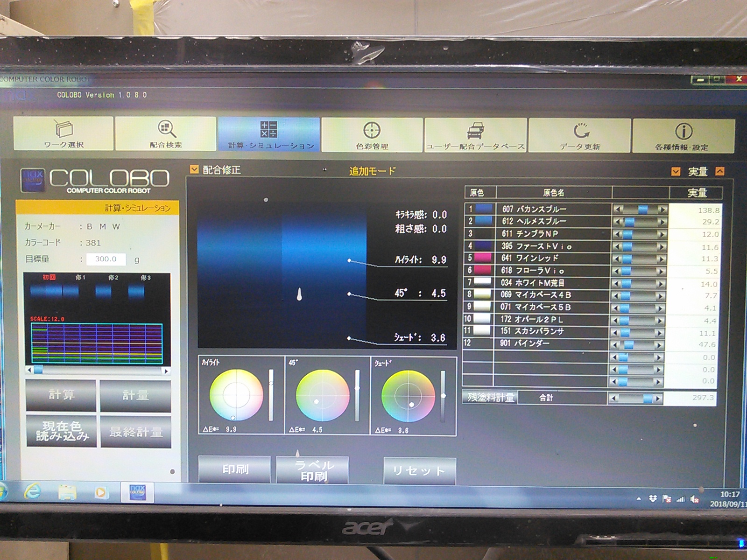Select color swatch of row 4 ファーストVio
Screen dimensions: 747x560
click(484, 245)
